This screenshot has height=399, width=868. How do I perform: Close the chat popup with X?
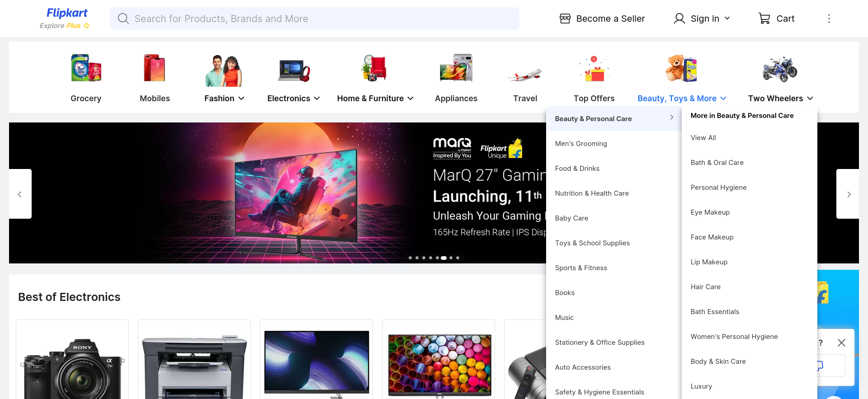click(x=841, y=343)
